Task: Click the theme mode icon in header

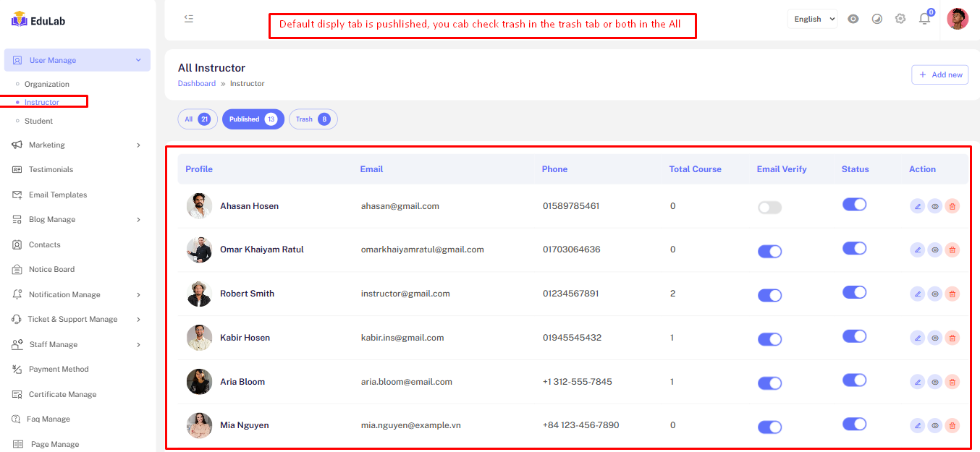Action: pyautogui.click(x=876, y=19)
